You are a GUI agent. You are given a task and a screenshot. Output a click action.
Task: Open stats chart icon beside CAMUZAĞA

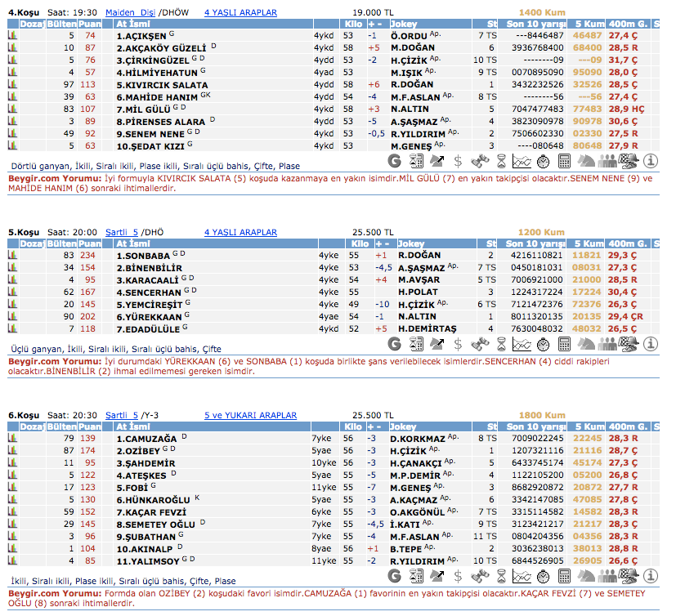point(13,439)
